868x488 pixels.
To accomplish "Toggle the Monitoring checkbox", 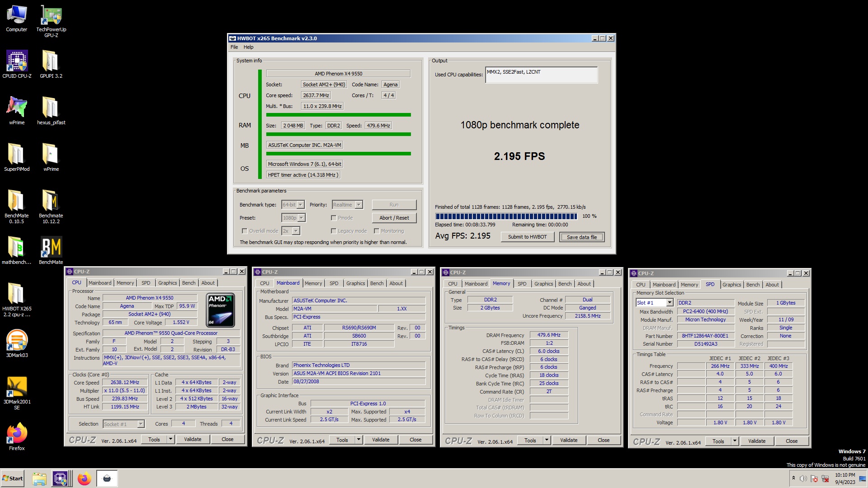I will coord(377,231).
